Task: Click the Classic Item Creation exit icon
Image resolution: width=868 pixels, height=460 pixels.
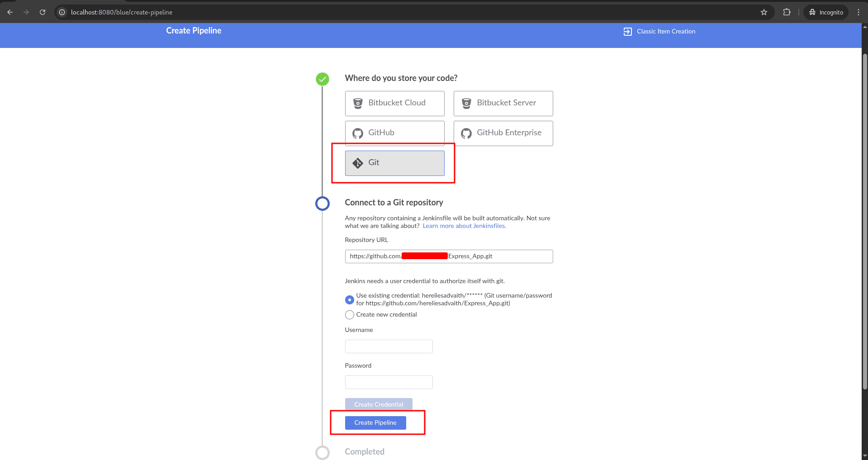Action: pyautogui.click(x=627, y=31)
